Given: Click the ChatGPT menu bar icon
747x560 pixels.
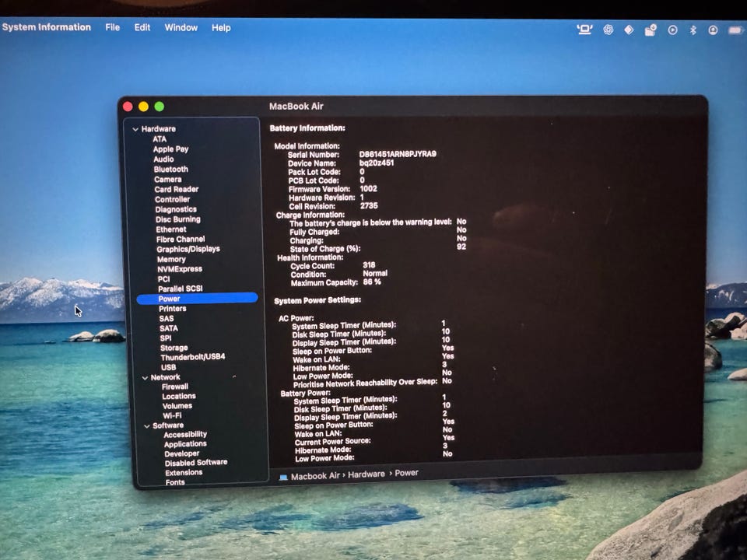Looking at the screenshot, I should (x=608, y=30).
